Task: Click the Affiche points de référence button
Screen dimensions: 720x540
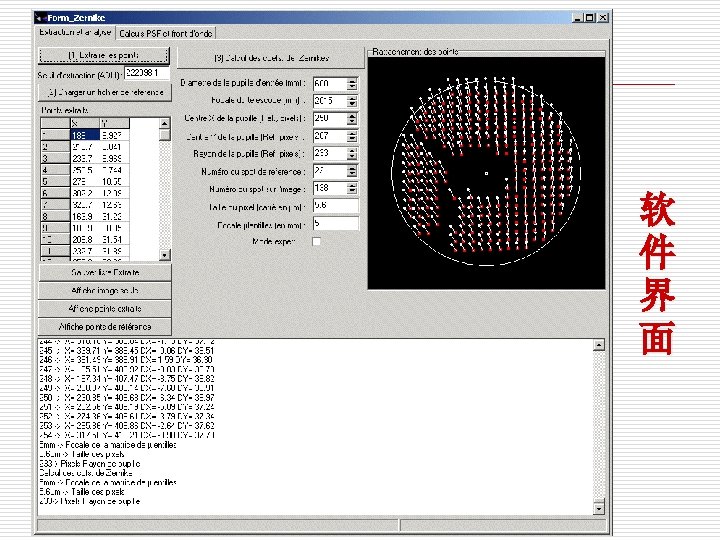Action: click(x=105, y=327)
